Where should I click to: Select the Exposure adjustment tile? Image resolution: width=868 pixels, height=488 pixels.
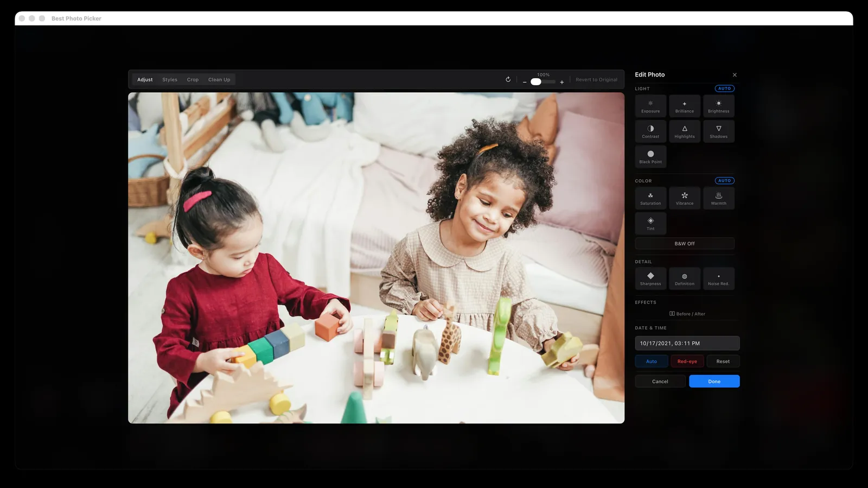point(650,106)
